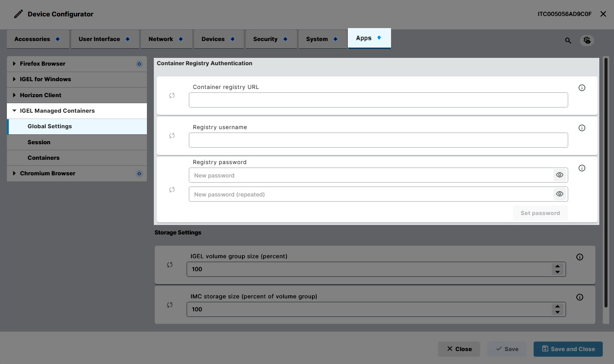Screen dimensions: 614x364
Task: Close the Device Configurator with the X
Action: point(603,14)
